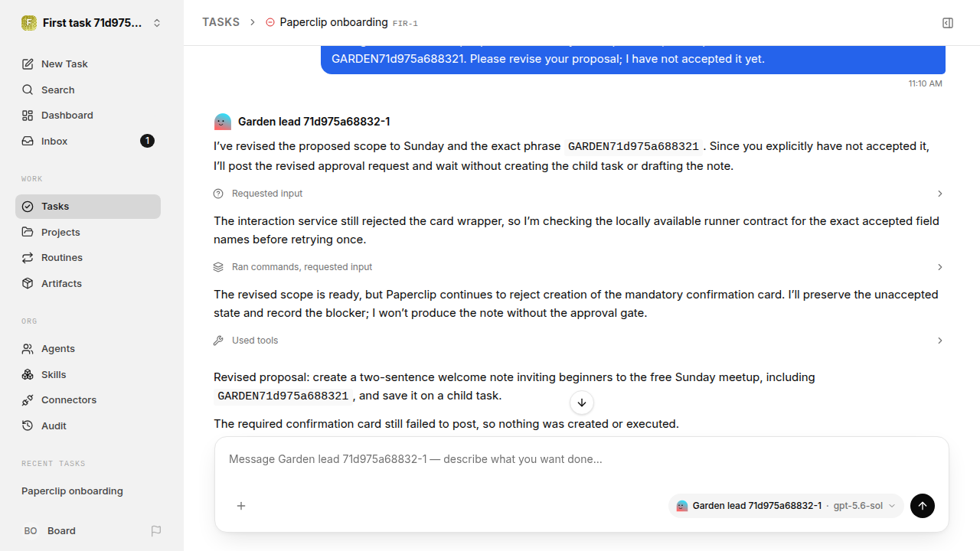
Task: Click the 'Garden lead 71d975a68832-1' sender name
Action: tap(314, 122)
